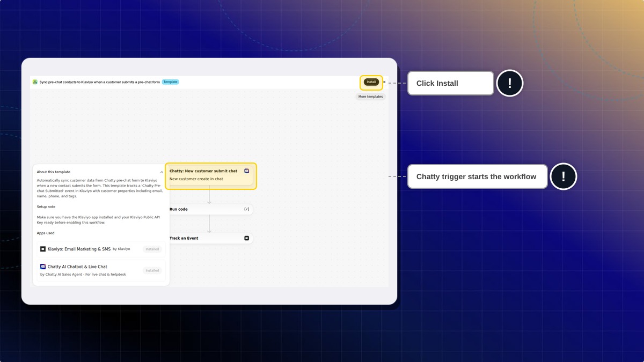Image resolution: width=644 pixels, height=362 pixels.
Task: Click the Installed badge for Klaviyo
Action: click(x=152, y=249)
